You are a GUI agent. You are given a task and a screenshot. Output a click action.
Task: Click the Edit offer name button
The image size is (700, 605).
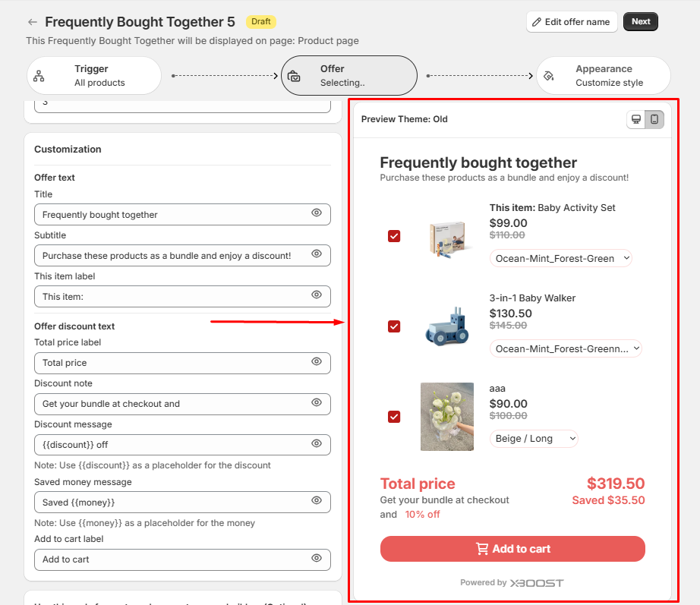(572, 22)
